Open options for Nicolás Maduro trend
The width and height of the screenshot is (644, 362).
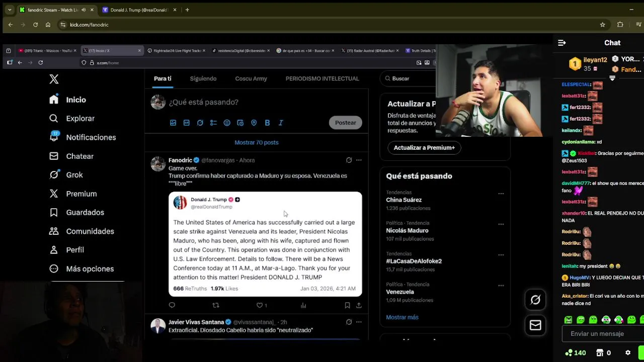pyautogui.click(x=501, y=224)
